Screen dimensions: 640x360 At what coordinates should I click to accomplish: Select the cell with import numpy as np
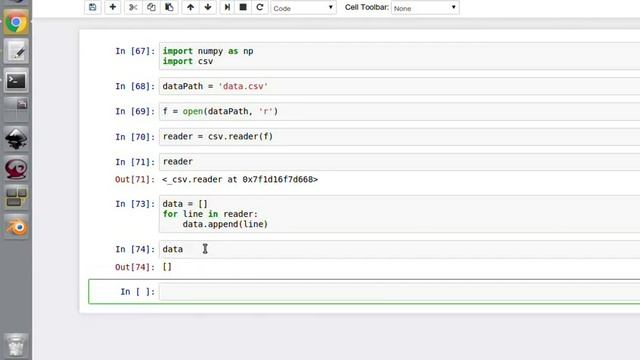click(x=400, y=56)
